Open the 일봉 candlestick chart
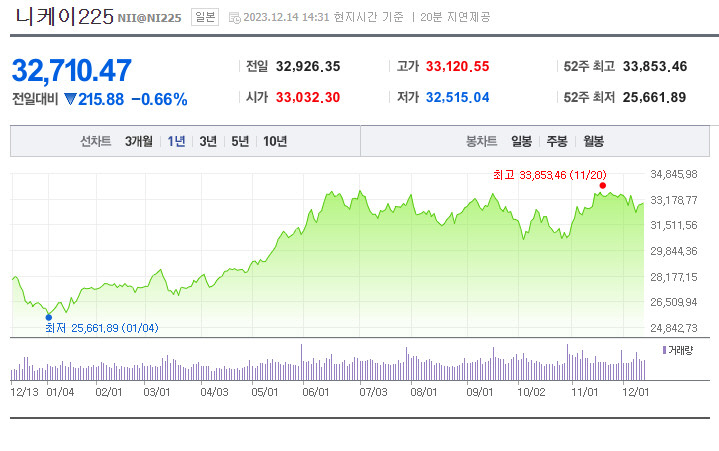Screen dimensions: 719x451 [x=521, y=141]
